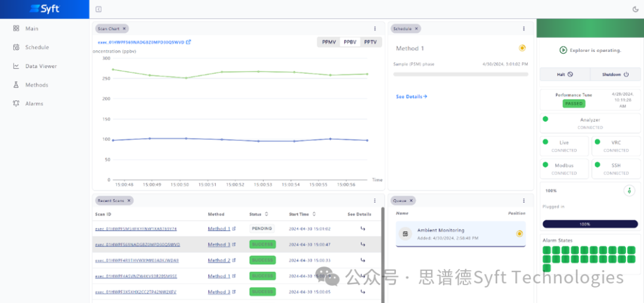Open the scan ID link started at 15:01:02
This screenshot has height=303, width=644.
[136, 228]
